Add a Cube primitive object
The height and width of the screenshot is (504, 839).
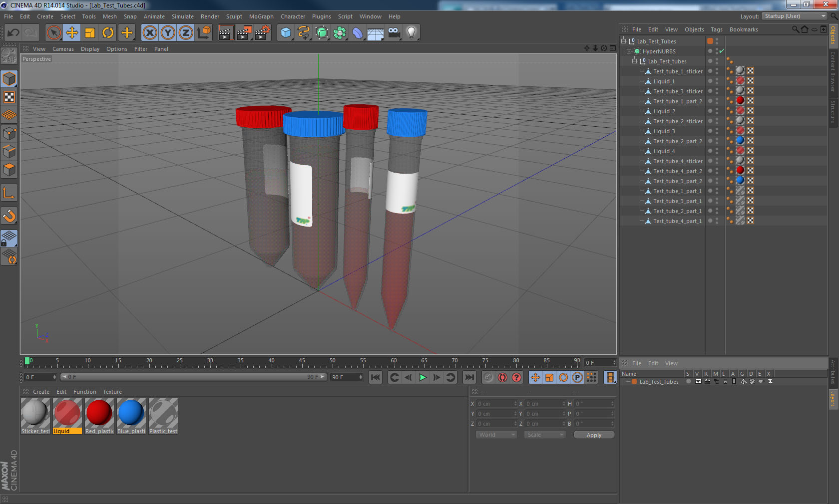tap(286, 33)
